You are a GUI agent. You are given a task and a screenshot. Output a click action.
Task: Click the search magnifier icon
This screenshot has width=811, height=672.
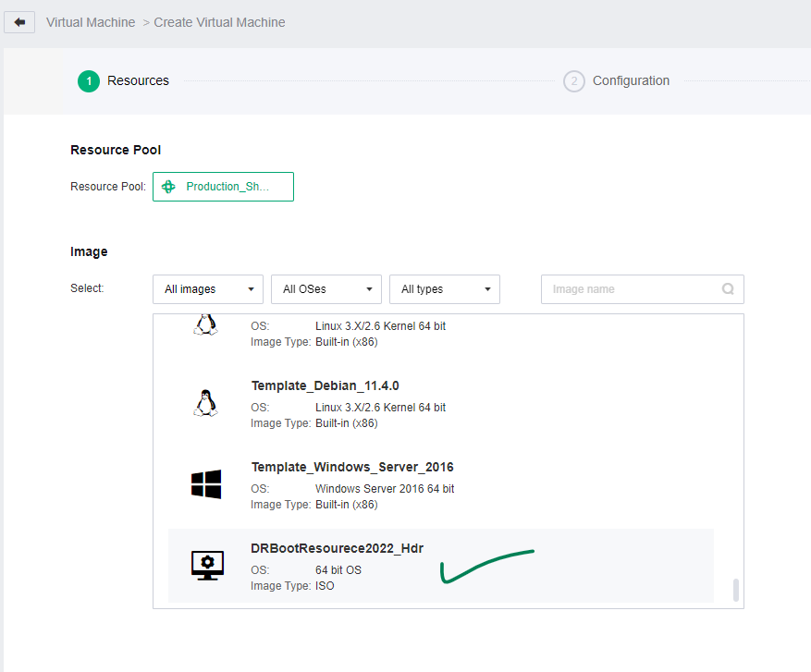(x=728, y=289)
